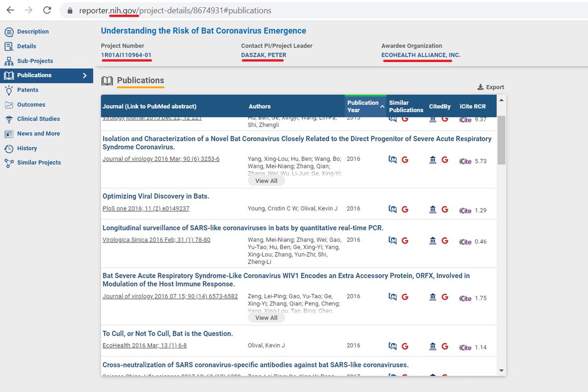Open 'Longitudinal surveillance of SARS-like coronaviruses' title
This screenshot has height=392, width=588.
pos(243,228)
